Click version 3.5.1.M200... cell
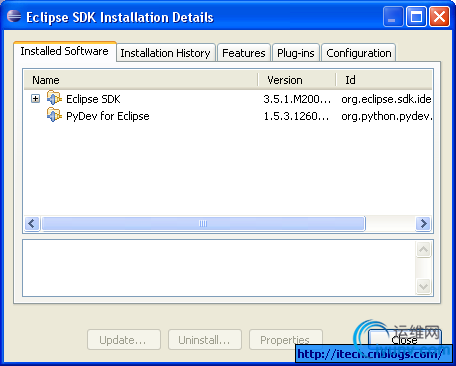Viewport: 456px width, 366px height. tap(297, 99)
